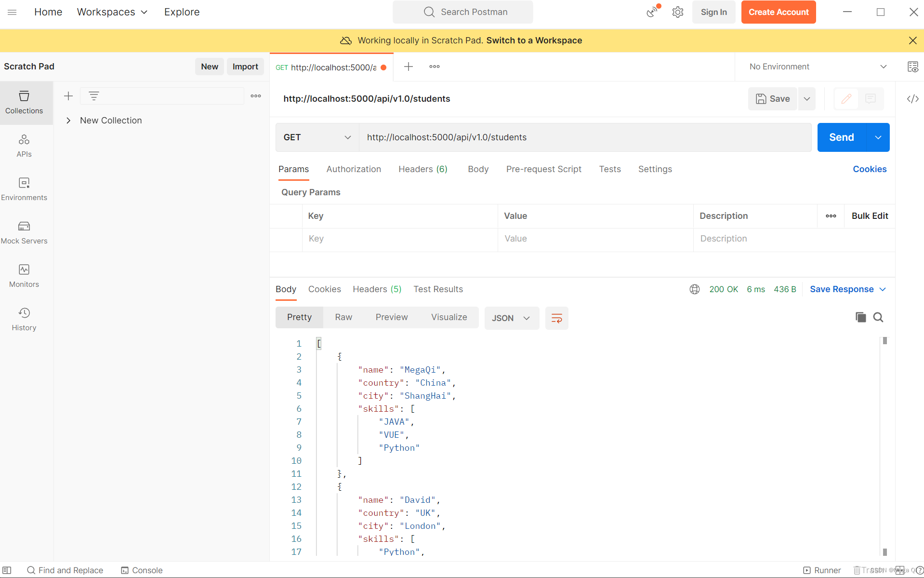Select the Preview response view
Image resolution: width=924 pixels, height=578 pixels.
[x=392, y=317]
